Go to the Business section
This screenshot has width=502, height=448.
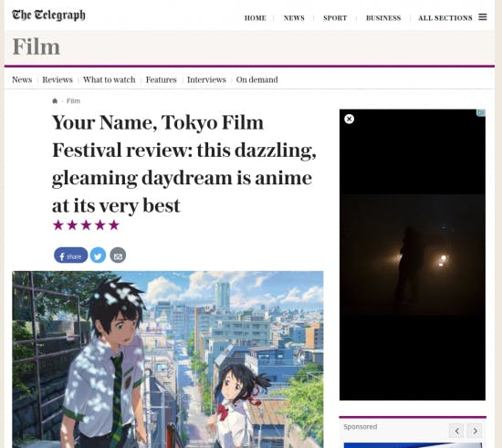pyautogui.click(x=383, y=18)
